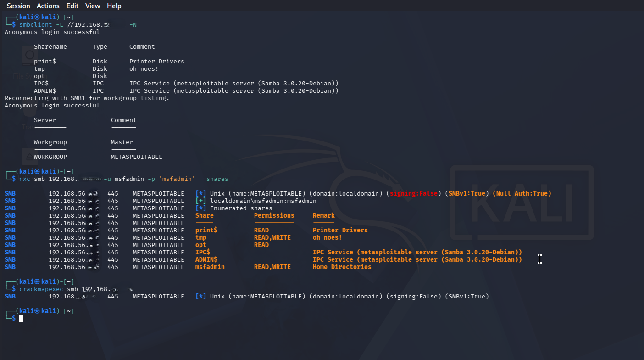Select the orange IPC$ share name
644x360 pixels.
[203, 253]
